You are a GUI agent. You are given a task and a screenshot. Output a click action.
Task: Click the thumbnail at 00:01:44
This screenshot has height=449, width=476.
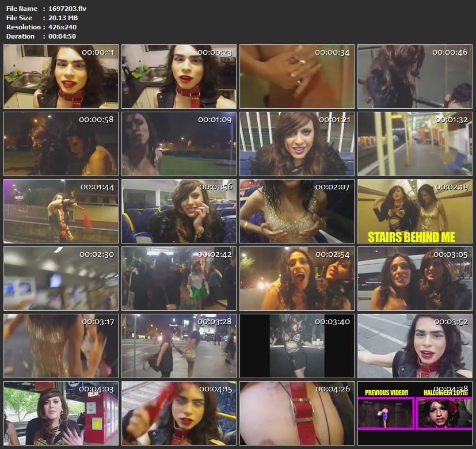(x=60, y=211)
